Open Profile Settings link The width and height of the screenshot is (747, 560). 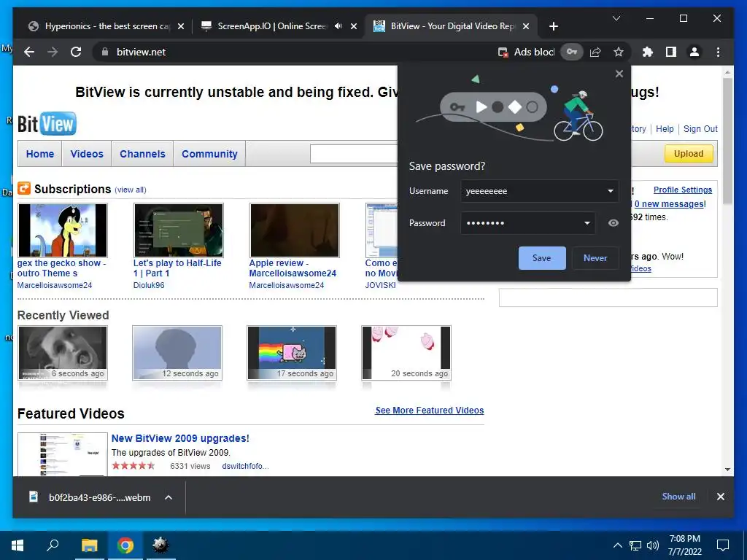(683, 190)
